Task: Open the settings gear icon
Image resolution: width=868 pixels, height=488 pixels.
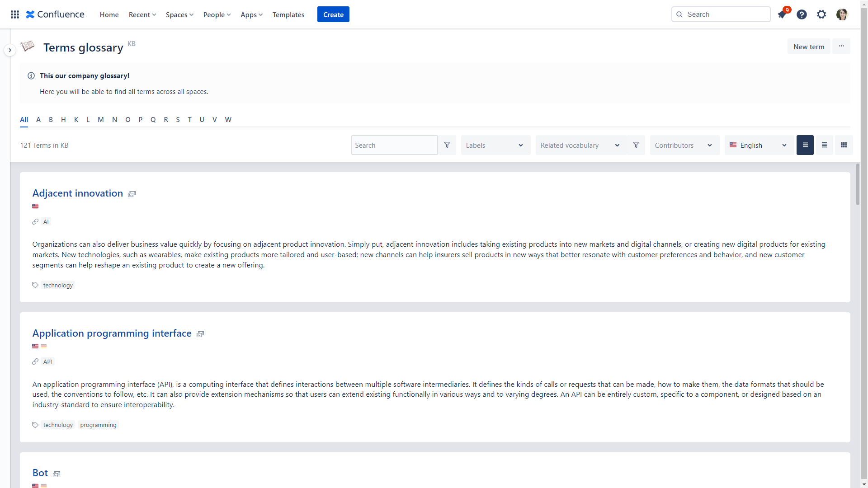Action: (821, 14)
